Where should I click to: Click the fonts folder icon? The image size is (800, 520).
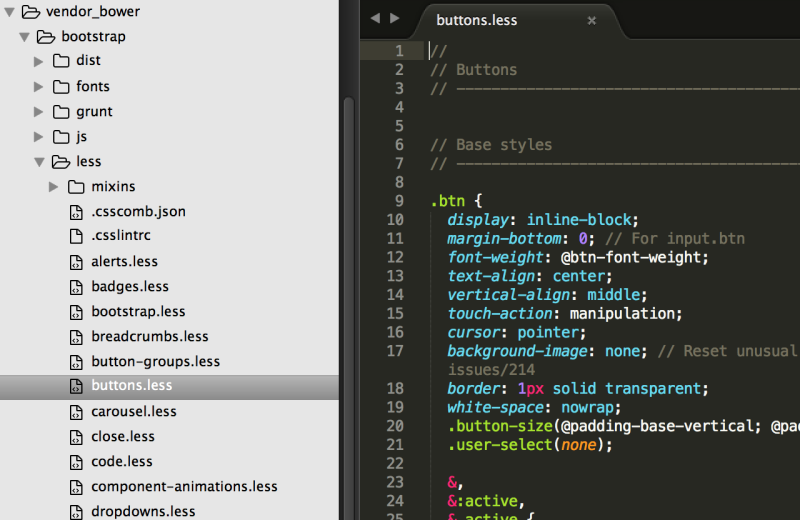tap(61, 87)
